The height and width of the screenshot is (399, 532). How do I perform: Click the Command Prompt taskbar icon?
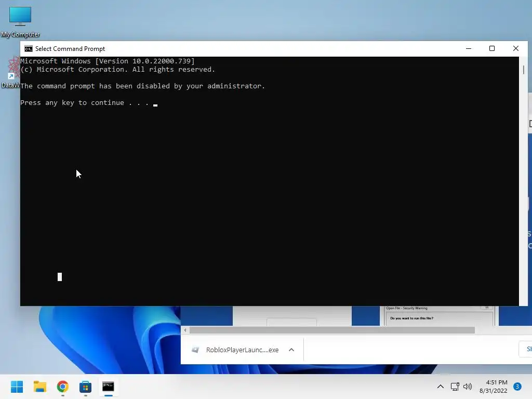[x=108, y=387]
